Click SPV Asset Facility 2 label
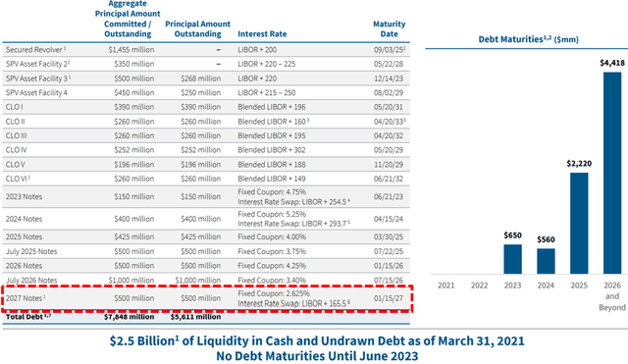 click(37, 64)
